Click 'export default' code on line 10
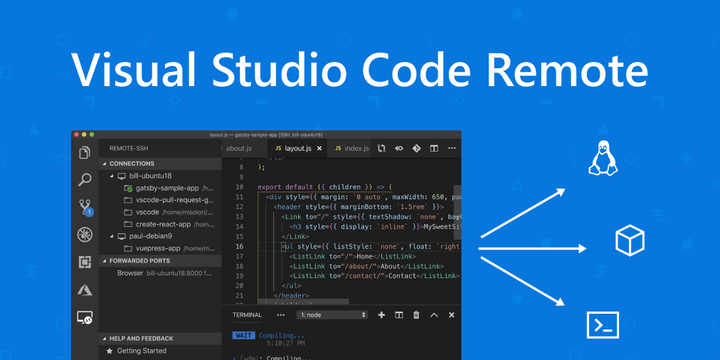The image size is (720, 360). click(286, 187)
